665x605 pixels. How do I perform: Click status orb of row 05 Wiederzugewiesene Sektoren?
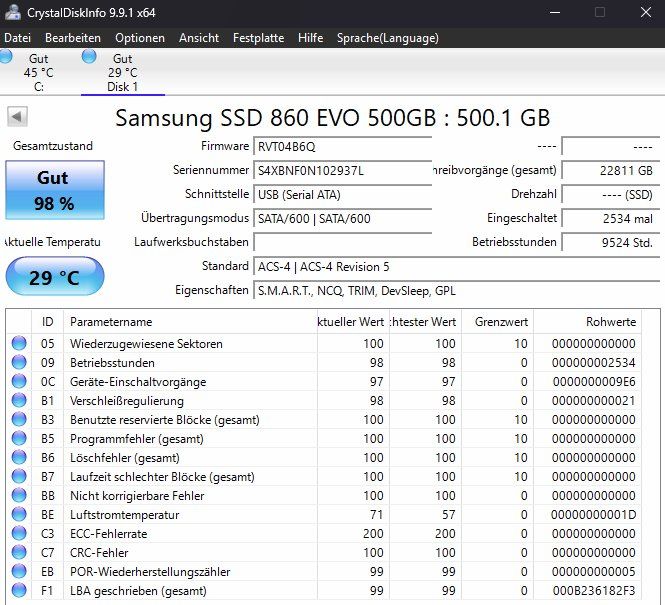click(19, 343)
